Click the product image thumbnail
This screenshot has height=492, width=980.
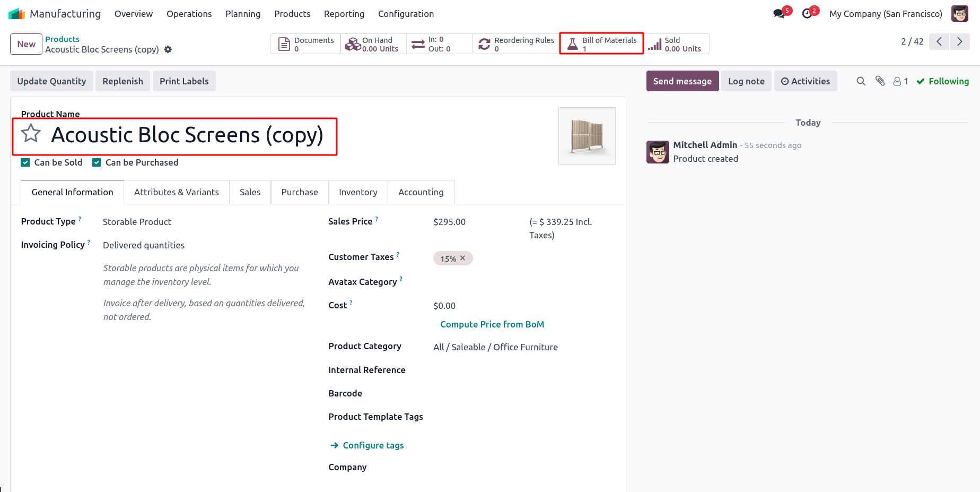point(587,136)
